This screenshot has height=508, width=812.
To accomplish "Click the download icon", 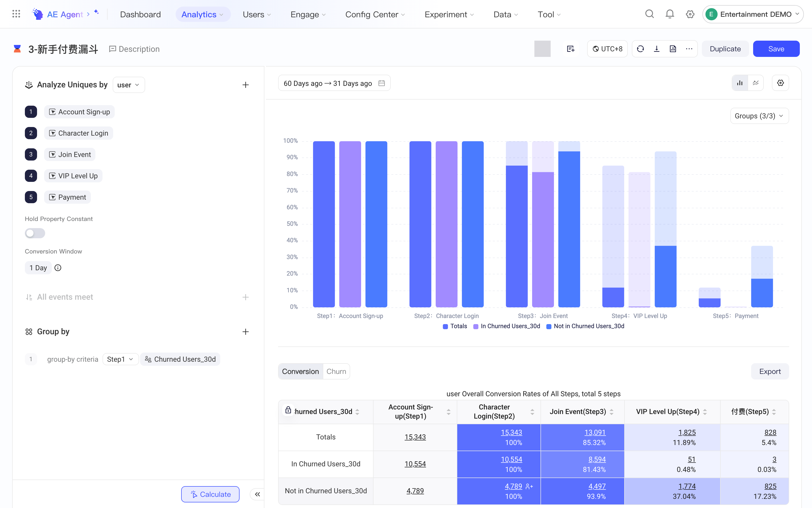I will point(657,49).
